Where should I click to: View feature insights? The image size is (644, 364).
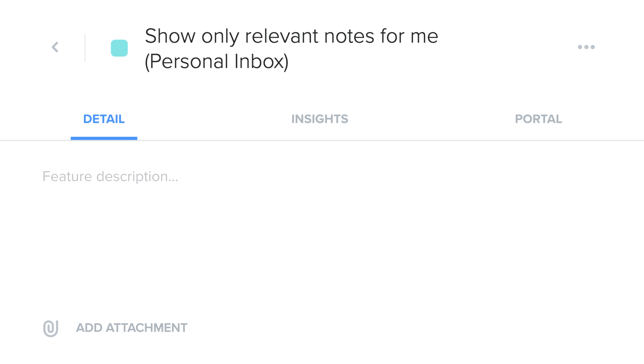pos(320,119)
